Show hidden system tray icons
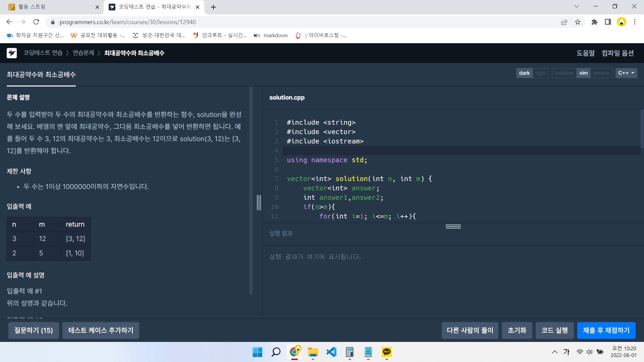Screen dimensions: 644x362 point(555,352)
